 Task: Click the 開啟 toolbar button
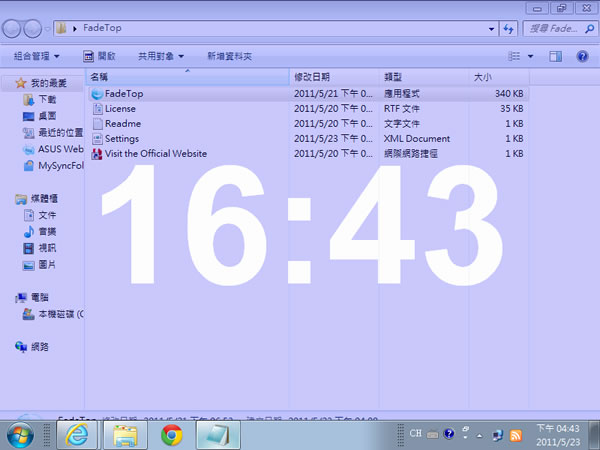tap(99, 56)
